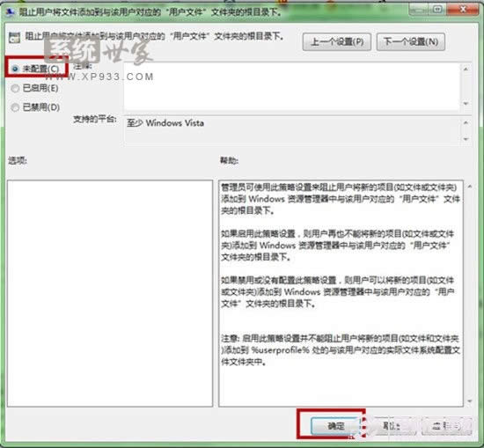Image resolution: width=484 pixels, height=448 pixels.
Task: Click comment box scroll down arrow
Action: [466, 104]
